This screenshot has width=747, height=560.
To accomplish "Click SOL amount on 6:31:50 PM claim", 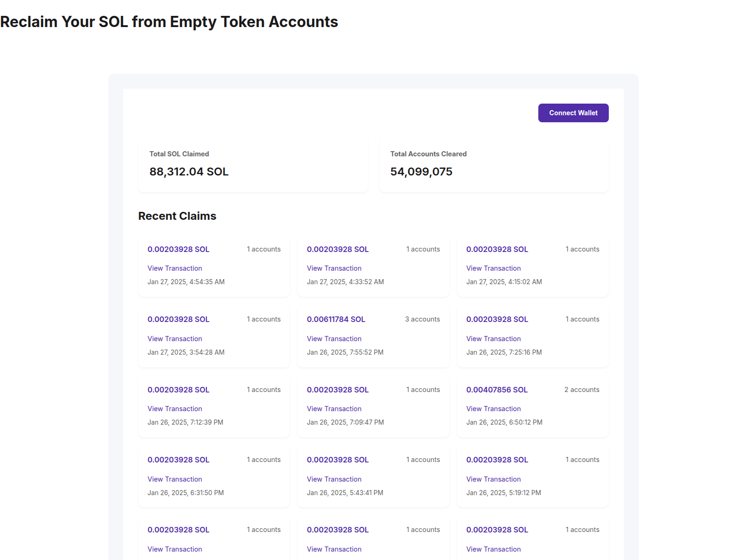I will pos(178,460).
